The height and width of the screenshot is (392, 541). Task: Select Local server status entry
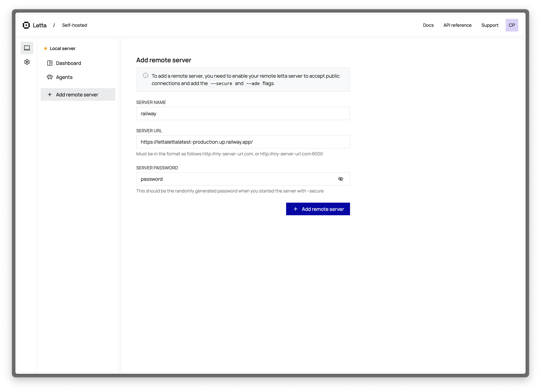tap(62, 48)
